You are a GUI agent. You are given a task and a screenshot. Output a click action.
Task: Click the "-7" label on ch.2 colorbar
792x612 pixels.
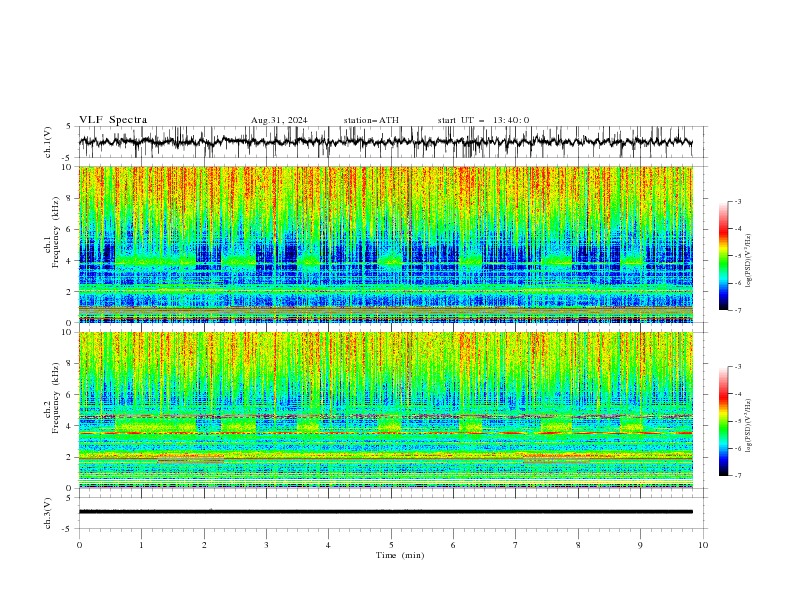[x=738, y=476]
